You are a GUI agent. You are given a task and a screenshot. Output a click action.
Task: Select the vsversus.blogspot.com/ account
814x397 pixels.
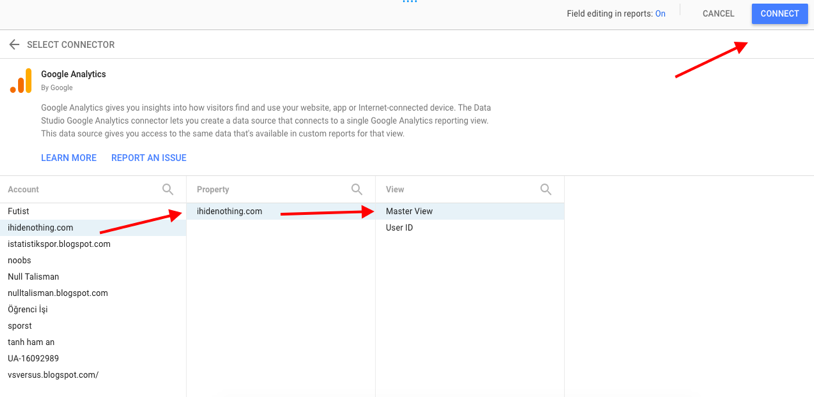tap(93, 375)
